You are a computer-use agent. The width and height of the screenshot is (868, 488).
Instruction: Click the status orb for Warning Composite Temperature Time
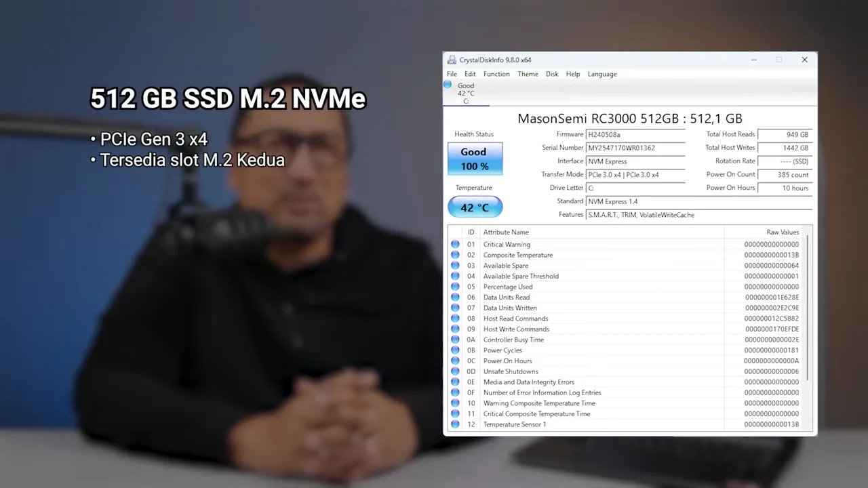pyautogui.click(x=455, y=403)
